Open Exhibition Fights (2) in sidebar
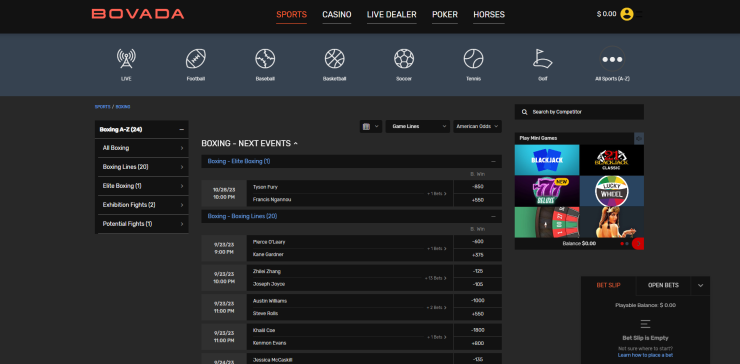This screenshot has height=364, width=740. (142, 205)
